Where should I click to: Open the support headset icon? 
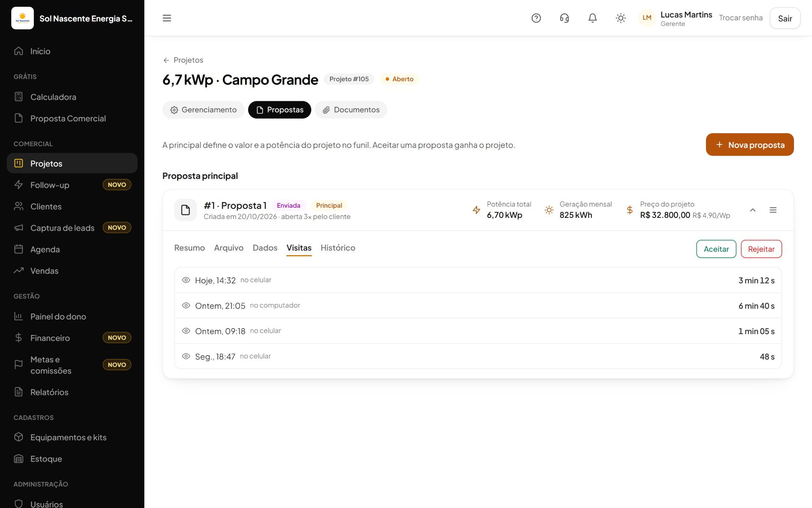click(564, 18)
